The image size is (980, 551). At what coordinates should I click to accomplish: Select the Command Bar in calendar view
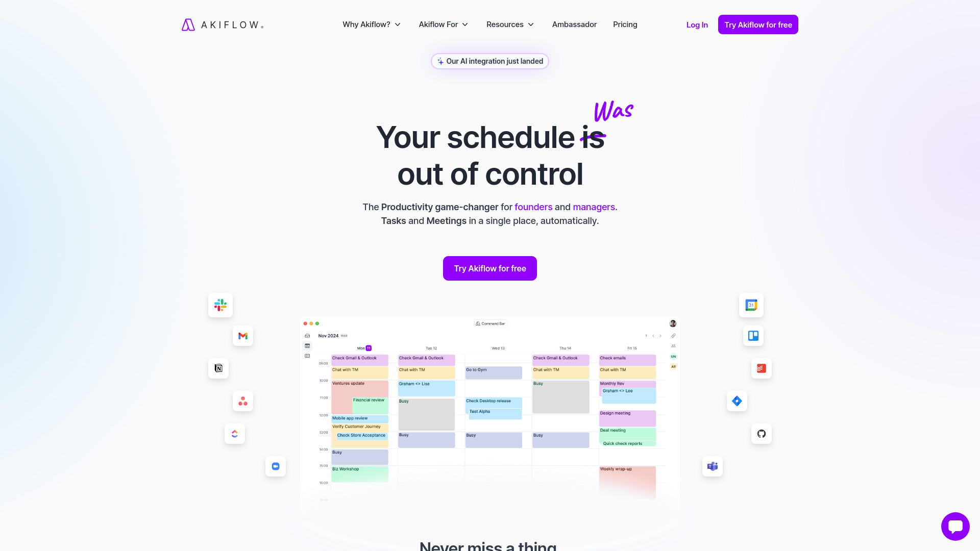(489, 323)
